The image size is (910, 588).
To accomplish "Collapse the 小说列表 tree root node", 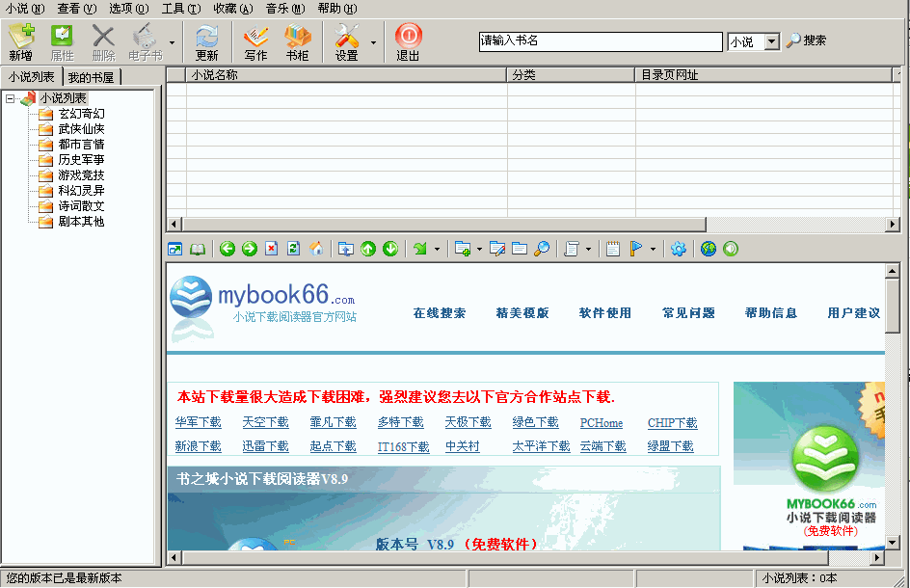I will (11, 98).
